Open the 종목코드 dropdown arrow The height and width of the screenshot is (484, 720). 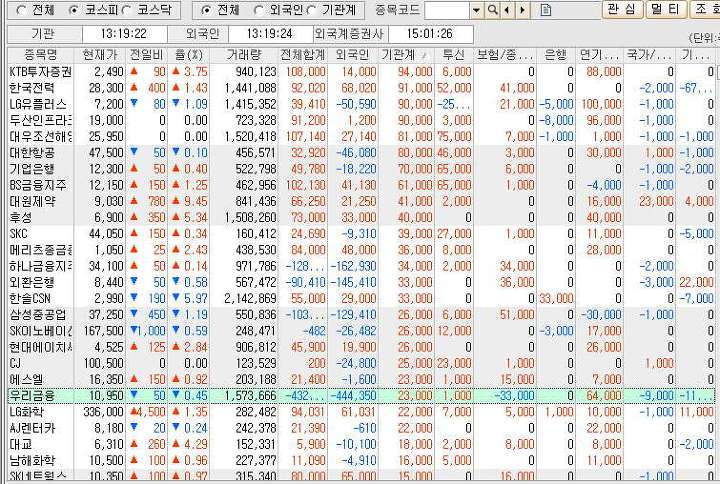[x=477, y=10]
